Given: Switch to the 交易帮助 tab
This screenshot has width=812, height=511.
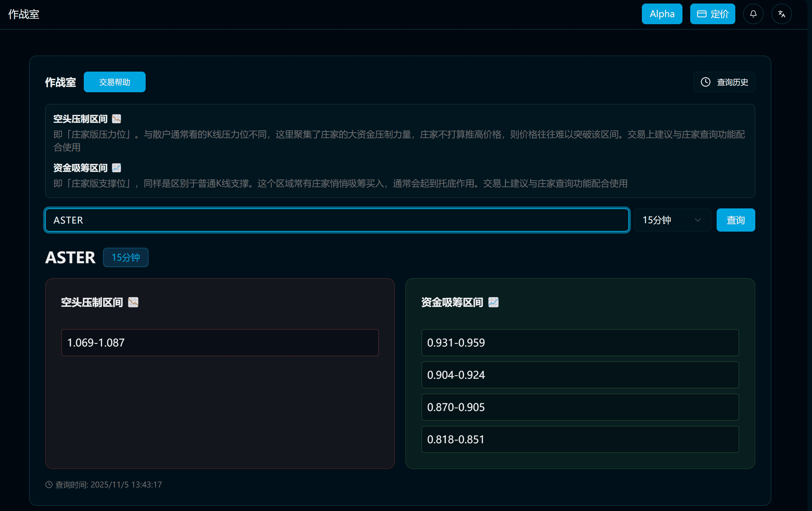Looking at the screenshot, I should click(x=114, y=82).
